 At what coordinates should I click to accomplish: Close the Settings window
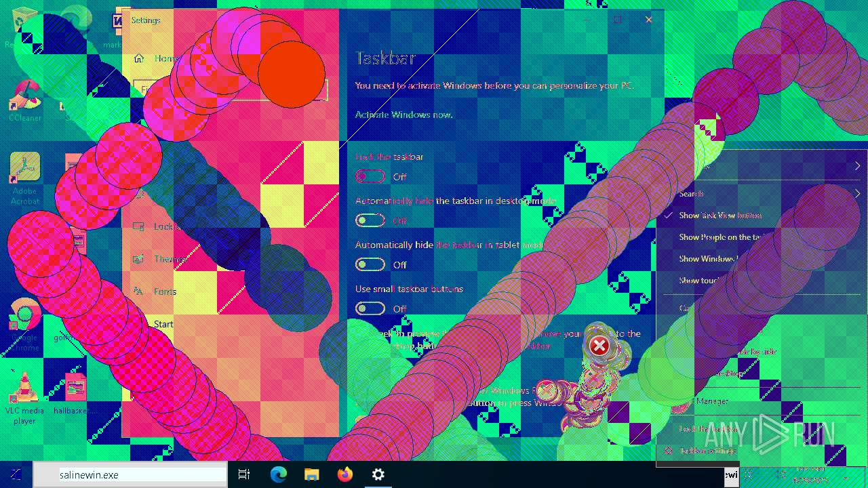[x=649, y=20]
